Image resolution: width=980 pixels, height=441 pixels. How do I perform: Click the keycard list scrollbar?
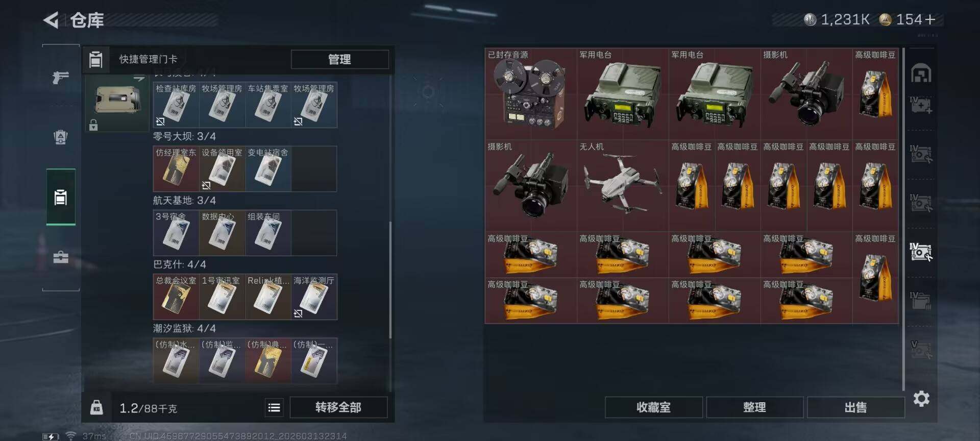point(390,280)
